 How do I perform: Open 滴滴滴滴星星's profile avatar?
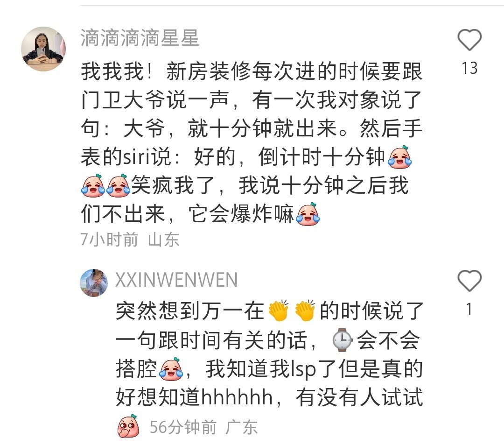[x=43, y=49]
